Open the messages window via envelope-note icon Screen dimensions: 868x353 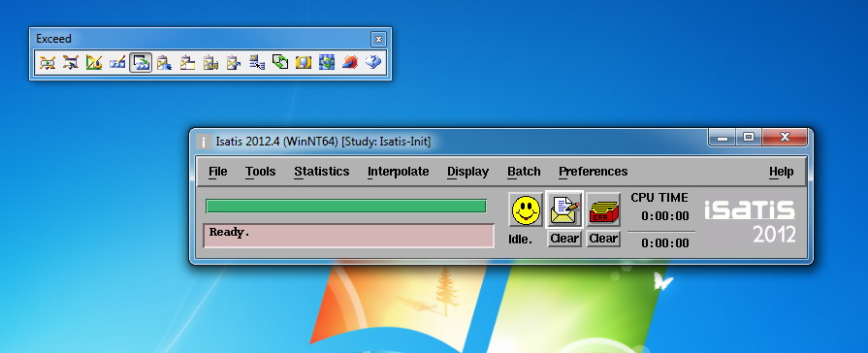pos(564,210)
